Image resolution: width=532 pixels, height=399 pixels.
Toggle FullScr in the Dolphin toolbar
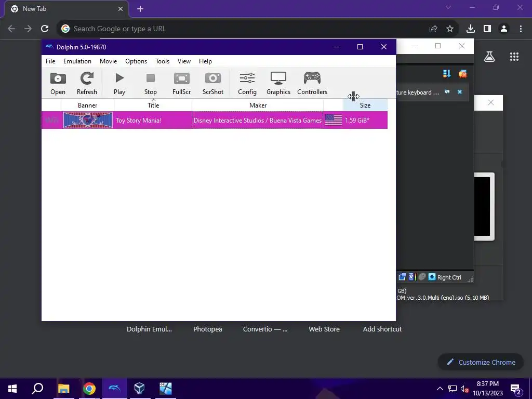point(181,83)
